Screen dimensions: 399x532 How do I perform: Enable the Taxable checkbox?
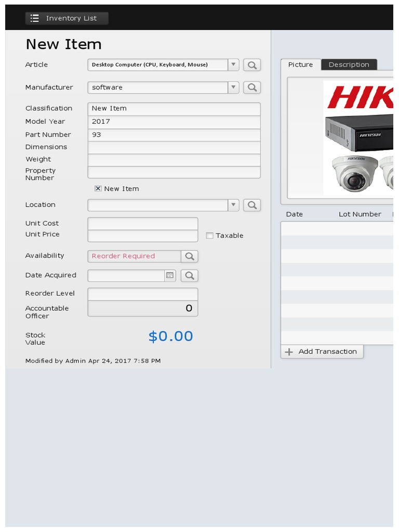210,235
